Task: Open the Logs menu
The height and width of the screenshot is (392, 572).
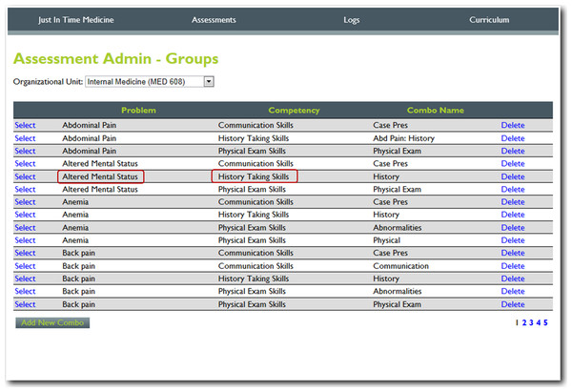Action: pyautogui.click(x=351, y=20)
